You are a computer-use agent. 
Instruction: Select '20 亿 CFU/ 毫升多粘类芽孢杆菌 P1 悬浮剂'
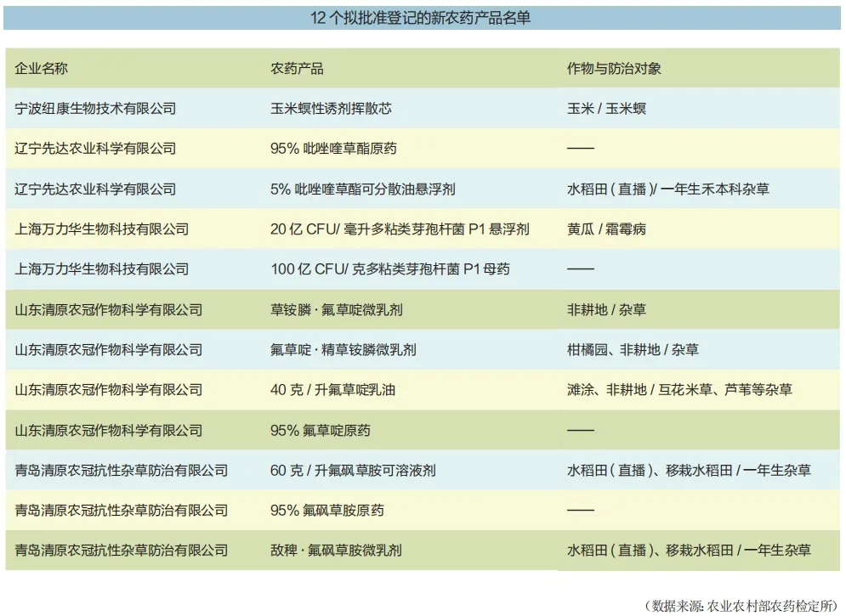point(400,229)
